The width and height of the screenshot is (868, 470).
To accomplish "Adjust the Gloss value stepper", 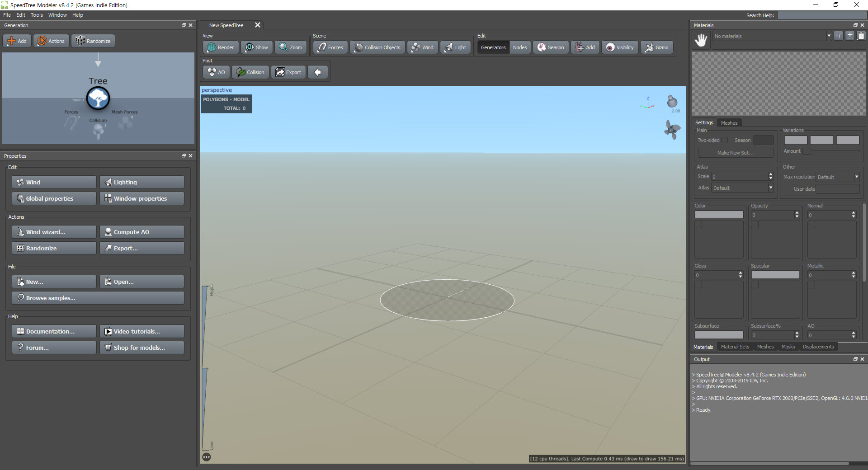I will pyautogui.click(x=740, y=275).
